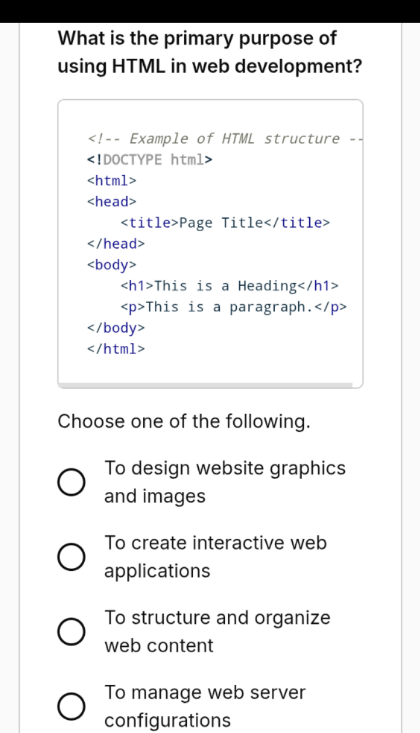Choose the interactive web applications radio button

(x=71, y=557)
